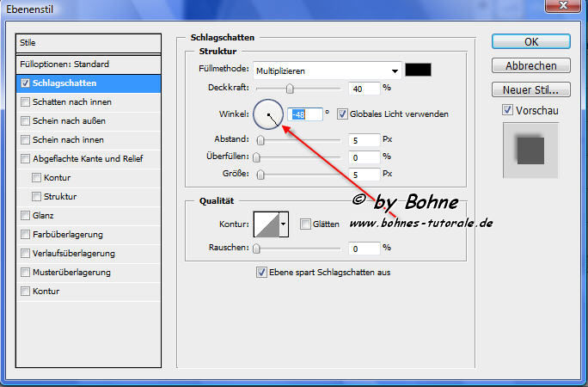Enable Schatten nach innen checkbox
This screenshot has height=387, width=588.
coord(25,102)
